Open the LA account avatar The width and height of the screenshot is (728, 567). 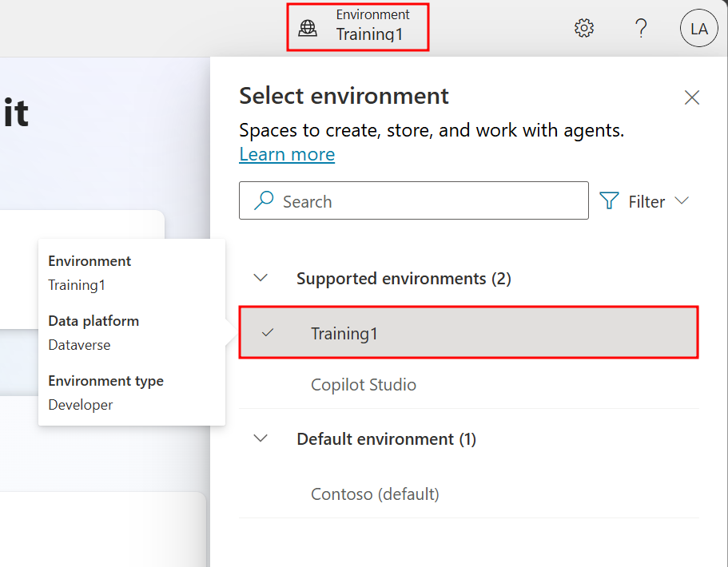[698, 29]
